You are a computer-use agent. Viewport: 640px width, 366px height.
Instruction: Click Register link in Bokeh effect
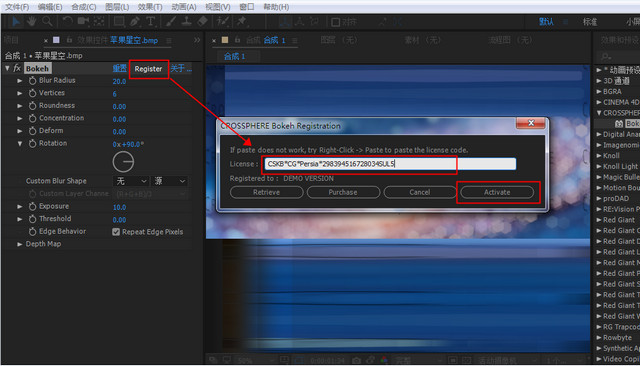tap(148, 69)
